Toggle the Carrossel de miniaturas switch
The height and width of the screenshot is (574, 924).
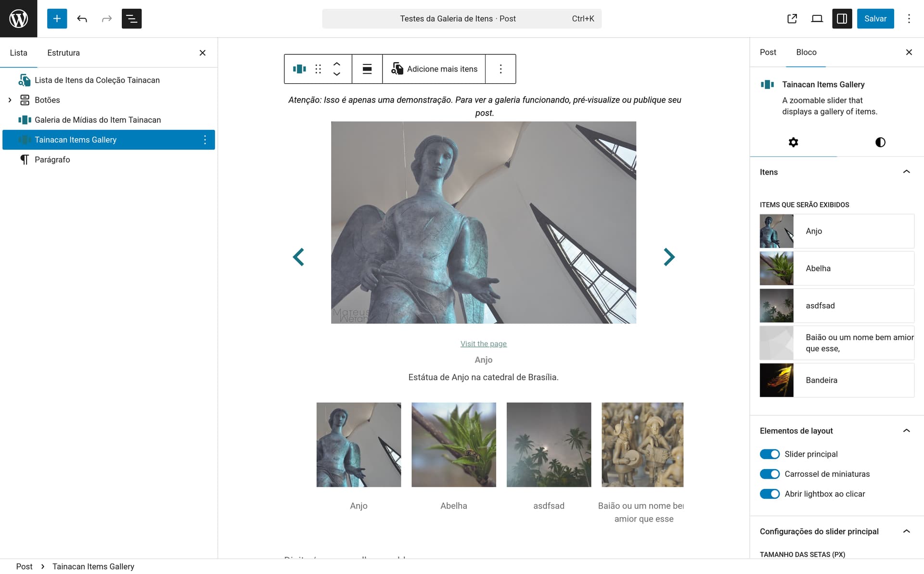(770, 474)
